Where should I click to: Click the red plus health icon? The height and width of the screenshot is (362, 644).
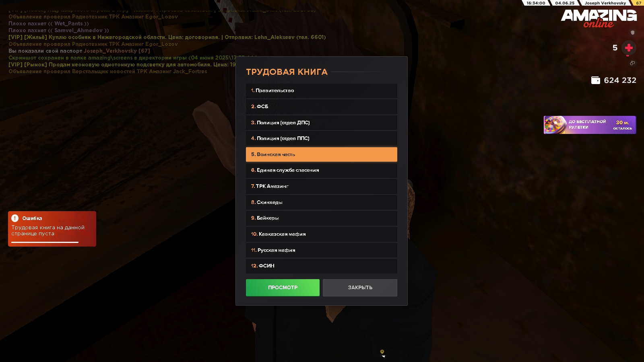click(x=629, y=48)
